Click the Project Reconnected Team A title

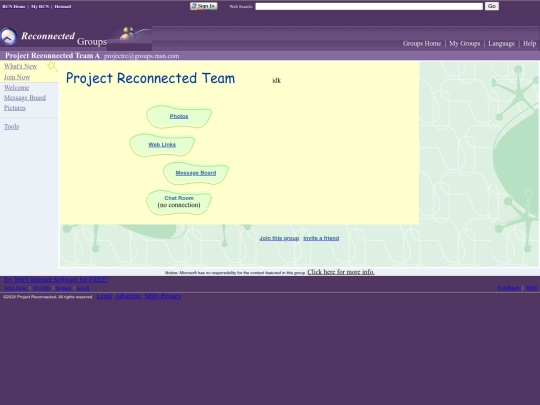(52, 56)
